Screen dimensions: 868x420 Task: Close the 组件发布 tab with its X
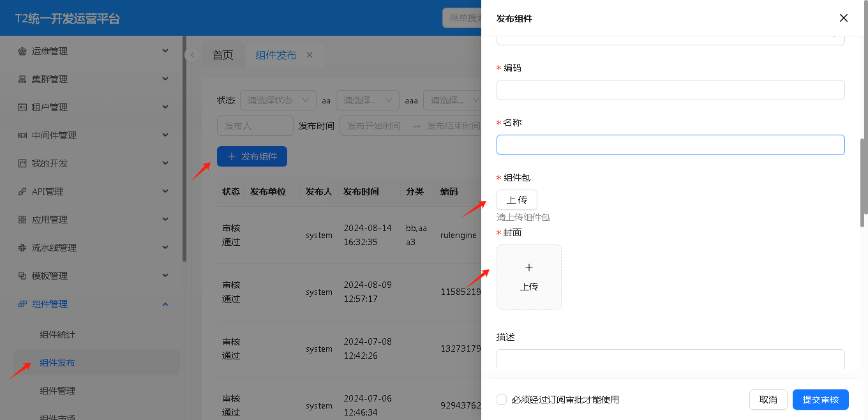coord(310,55)
